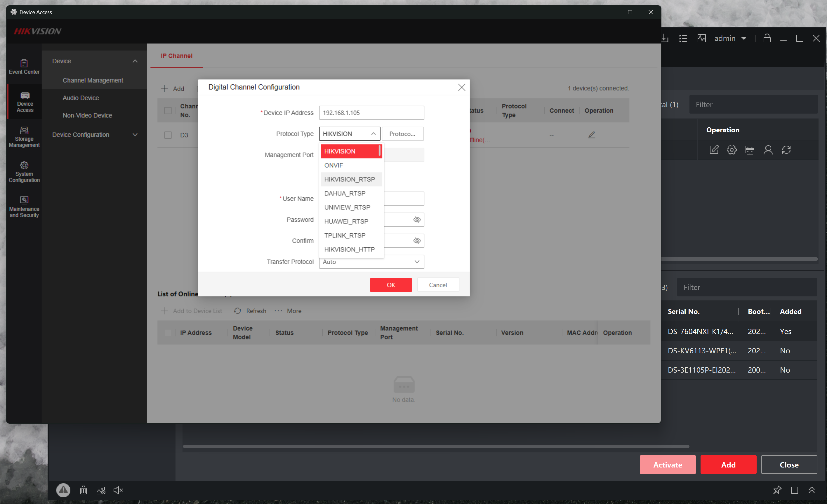This screenshot has height=504, width=827.
Task: Select Device Access sidebar icon
Action: pos(25,102)
